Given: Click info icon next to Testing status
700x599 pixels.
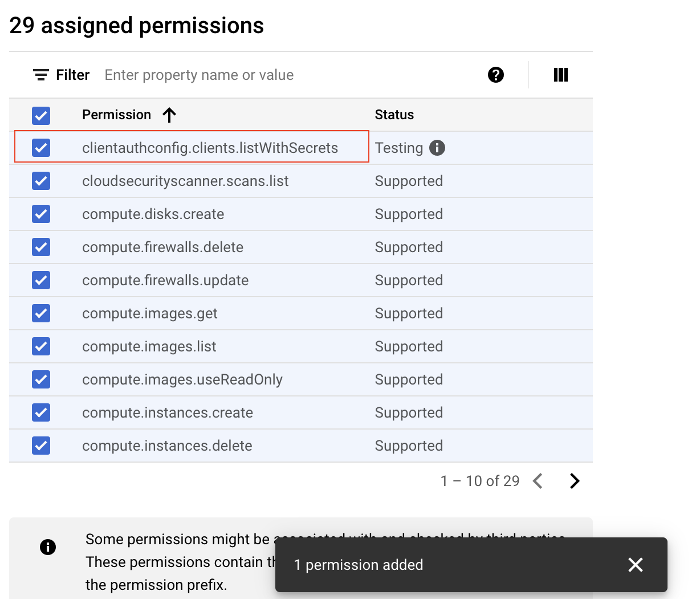Looking at the screenshot, I should [x=437, y=148].
